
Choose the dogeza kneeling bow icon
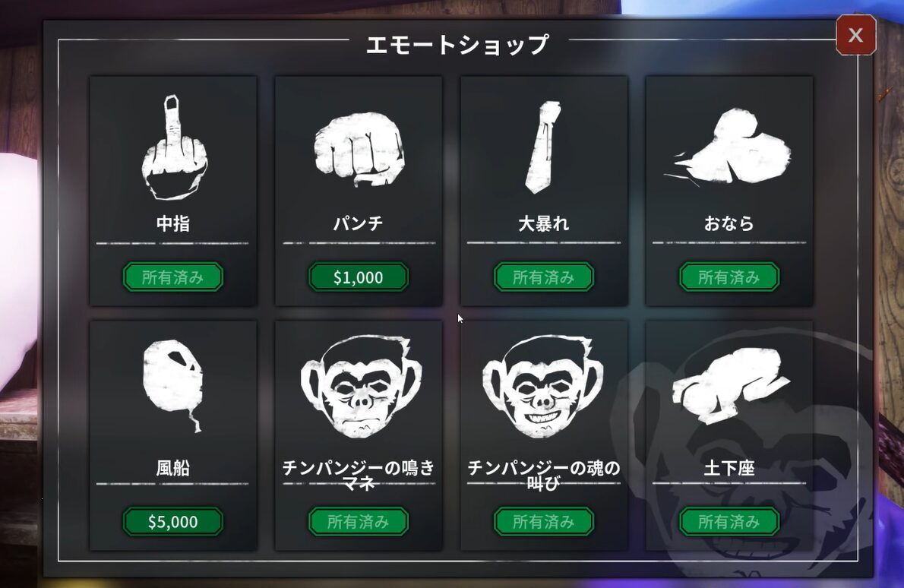tap(729, 384)
